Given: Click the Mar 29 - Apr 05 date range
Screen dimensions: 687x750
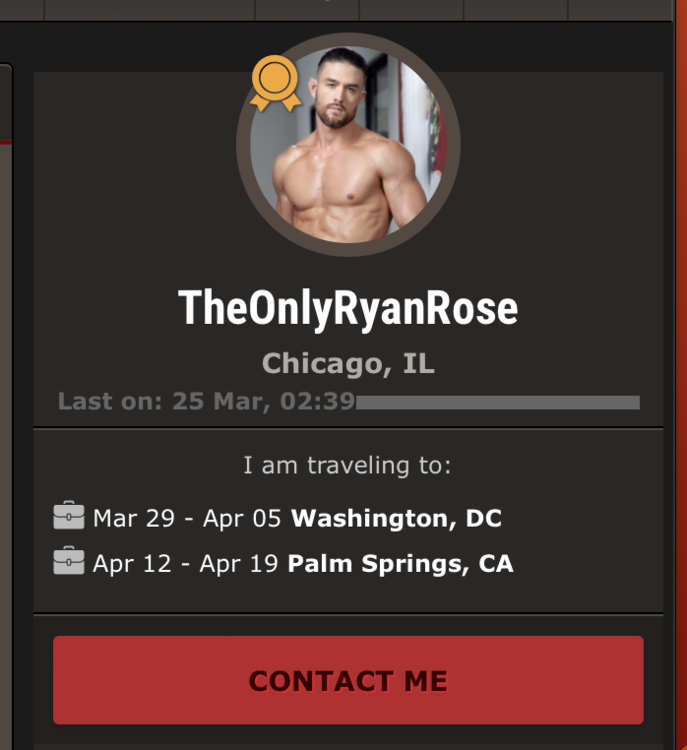Looking at the screenshot, I should point(187,518).
